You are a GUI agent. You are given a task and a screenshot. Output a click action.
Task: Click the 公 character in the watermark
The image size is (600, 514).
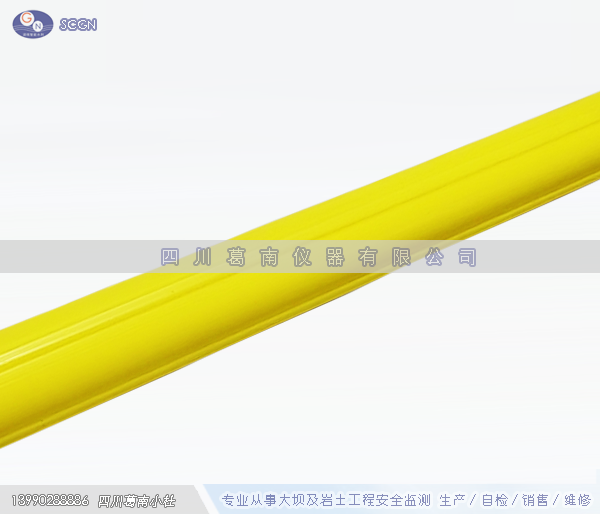tap(433, 257)
